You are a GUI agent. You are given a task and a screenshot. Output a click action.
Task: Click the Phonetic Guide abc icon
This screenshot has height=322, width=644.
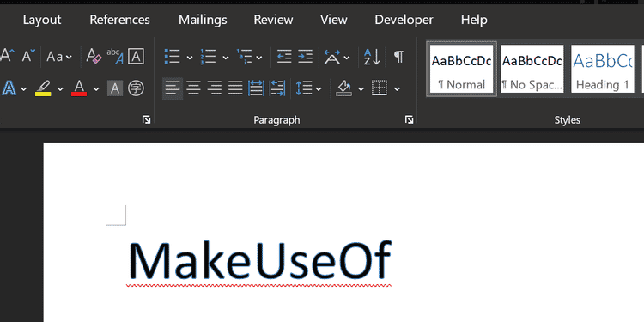115,56
